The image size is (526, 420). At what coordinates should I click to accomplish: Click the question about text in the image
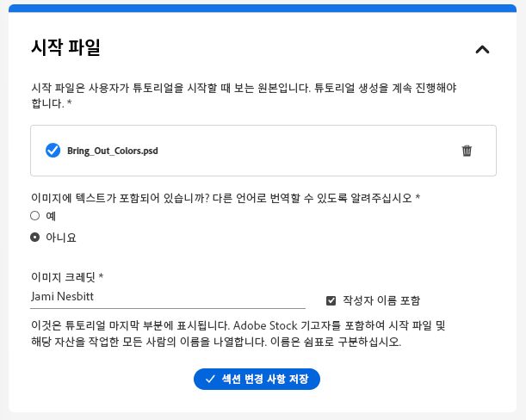point(224,197)
